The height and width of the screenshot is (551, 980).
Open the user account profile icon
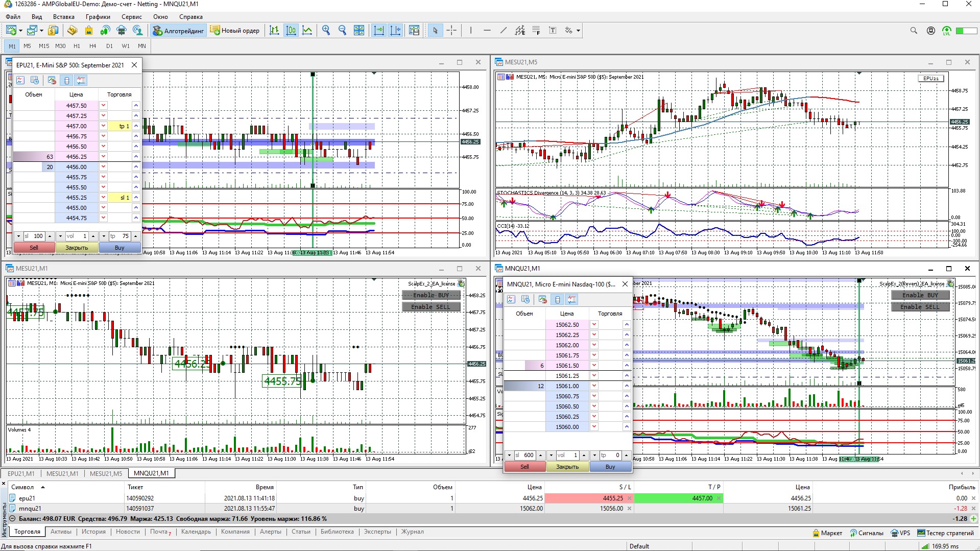click(930, 31)
